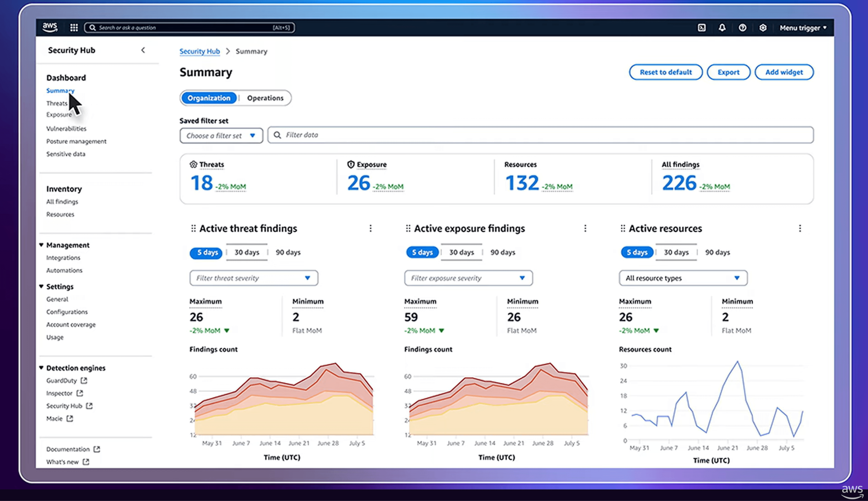Screen dimensions: 868x501
Task: Open Exposure in the Dashboard sidebar
Action: coord(59,114)
